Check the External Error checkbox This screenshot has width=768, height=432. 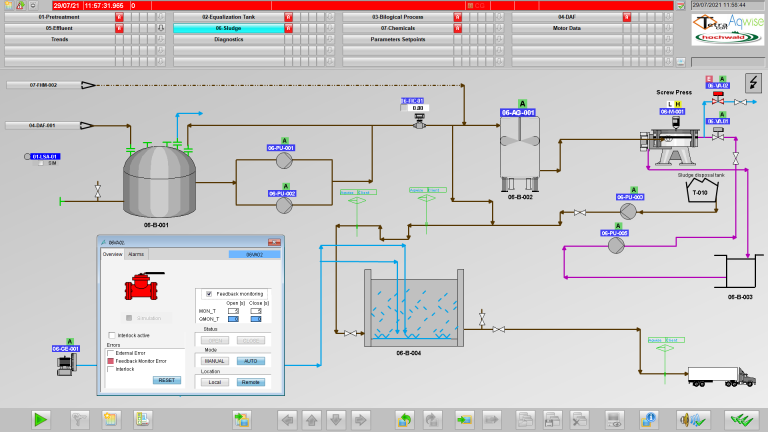pos(111,353)
